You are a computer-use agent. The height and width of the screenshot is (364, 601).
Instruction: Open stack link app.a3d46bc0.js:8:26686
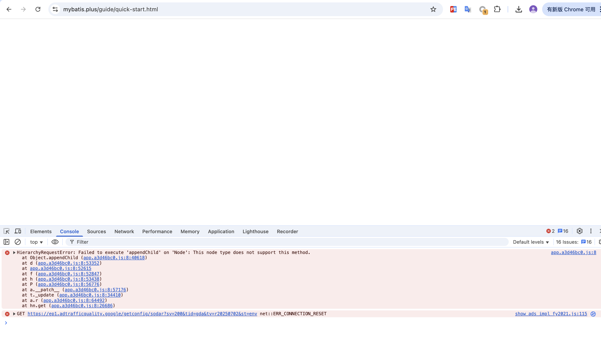pyautogui.click(x=82, y=305)
